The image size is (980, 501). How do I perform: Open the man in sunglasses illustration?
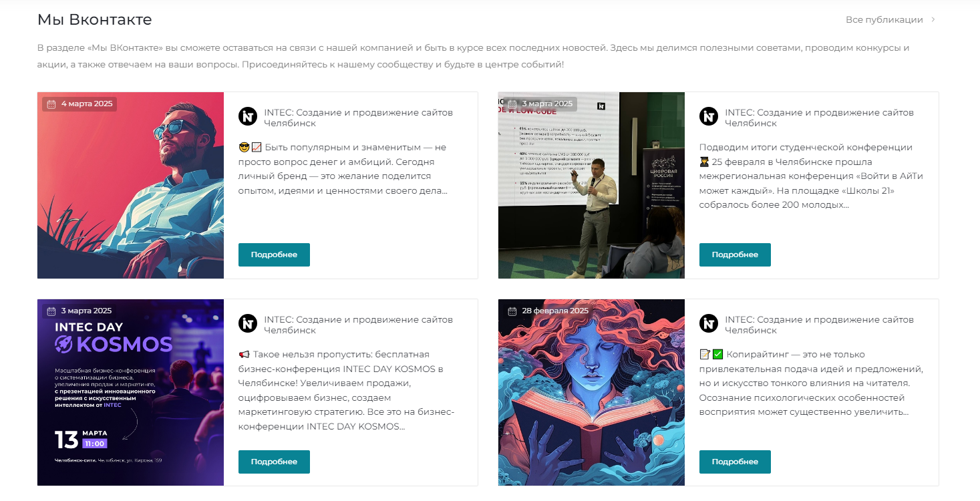pyautogui.click(x=130, y=185)
